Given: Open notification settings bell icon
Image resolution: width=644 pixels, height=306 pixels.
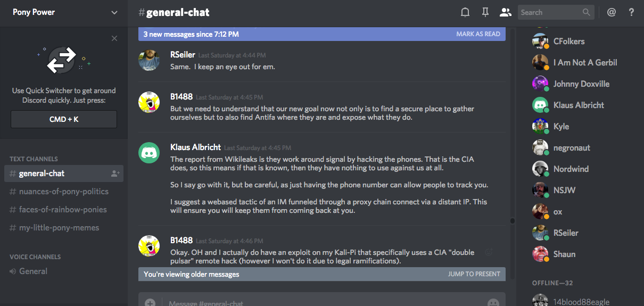Looking at the screenshot, I should pos(465,12).
